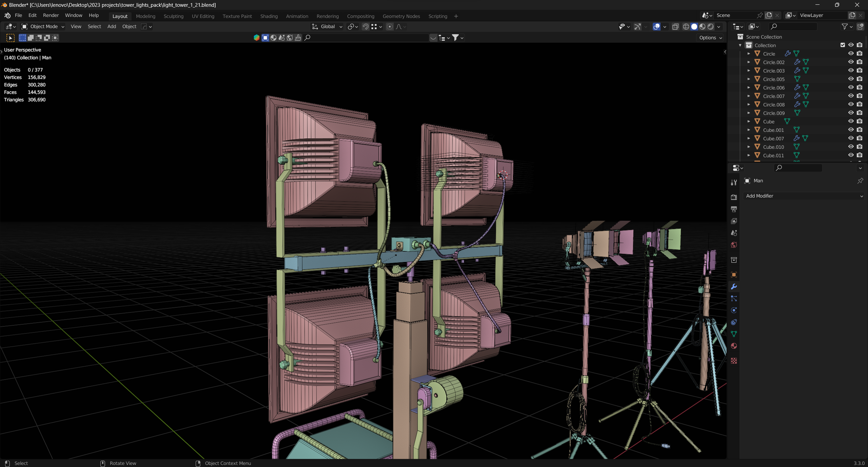Switch to Physics properties tab
Image resolution: width=868 pixels, height=467 pixels.
pyautogui.click(x=734, y=310)
